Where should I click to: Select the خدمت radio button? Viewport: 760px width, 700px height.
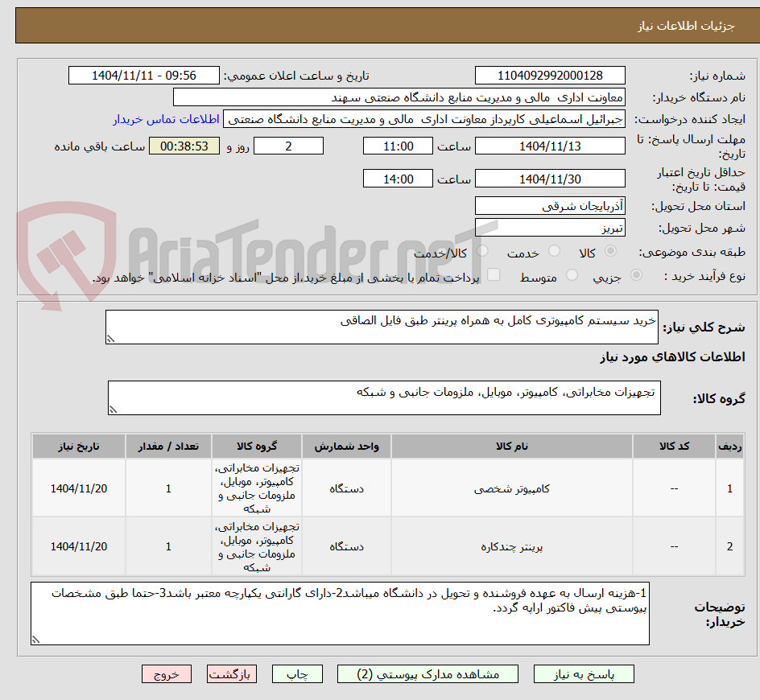[554, 251]
